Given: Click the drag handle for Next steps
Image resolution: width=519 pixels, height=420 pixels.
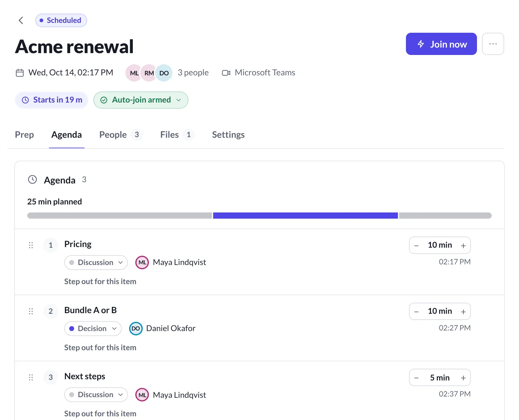Looking at the screenshot, I should pos(31,377).
